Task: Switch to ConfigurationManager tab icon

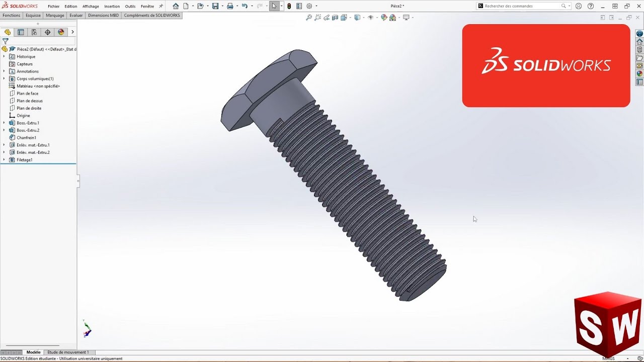Action: (34, 32)
